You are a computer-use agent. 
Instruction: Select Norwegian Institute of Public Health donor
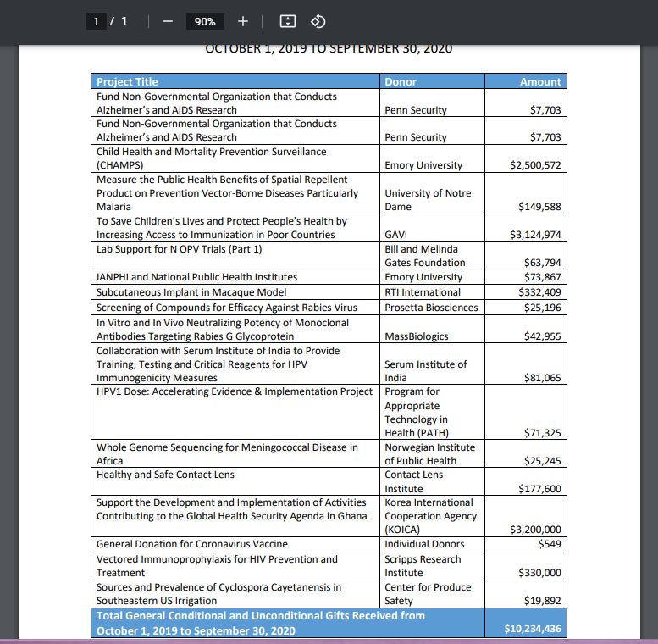tap(429, 454)
